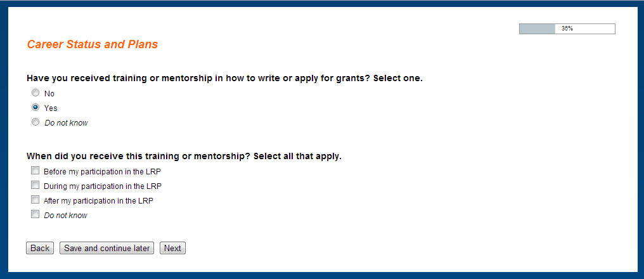Select the "Yes" radio button
Screen dimensions: 644x279
pyautogui.click(x=35, y=108)
